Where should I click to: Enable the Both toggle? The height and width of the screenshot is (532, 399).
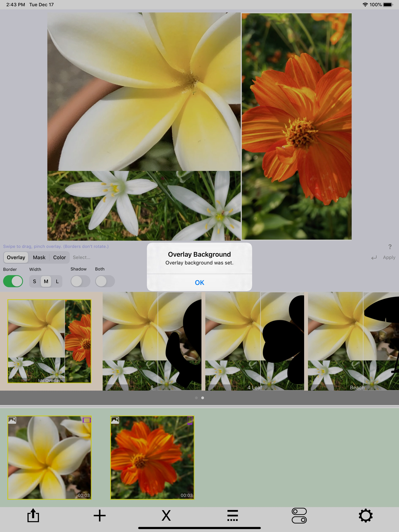click(x=105, y=281)
